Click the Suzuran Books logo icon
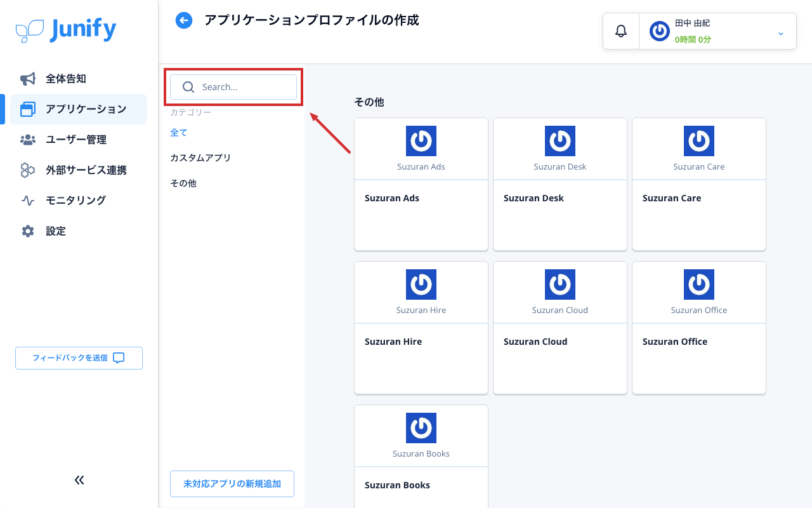812x508 pixels. pyautogui.click(x=421, y=428)
